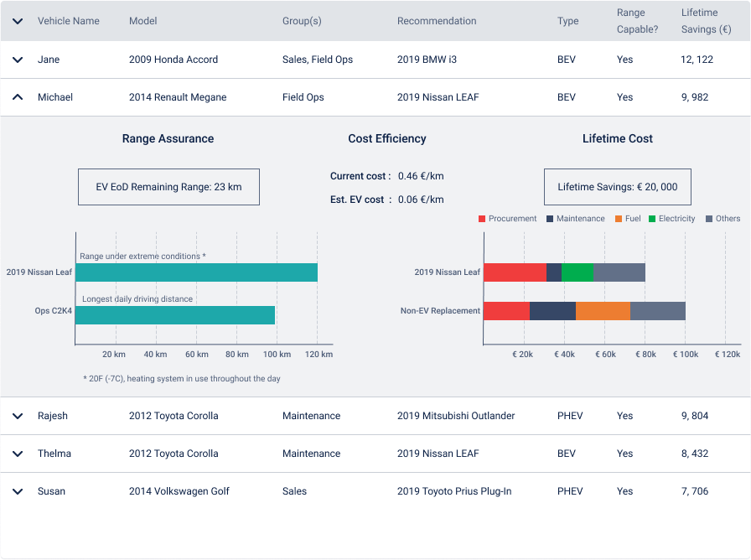Click the Lifetime Savings € 20,000 box
The image size is (751, 560).
[618, 187]
